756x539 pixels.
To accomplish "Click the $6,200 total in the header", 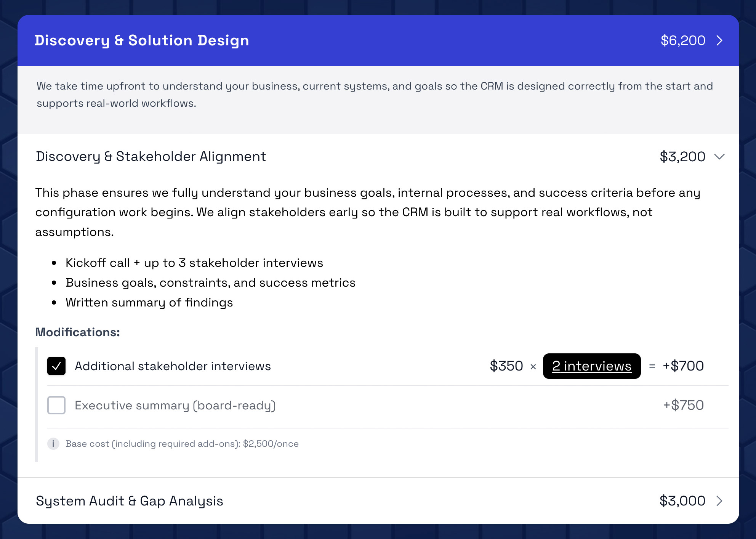I will (x=683, y=40).
